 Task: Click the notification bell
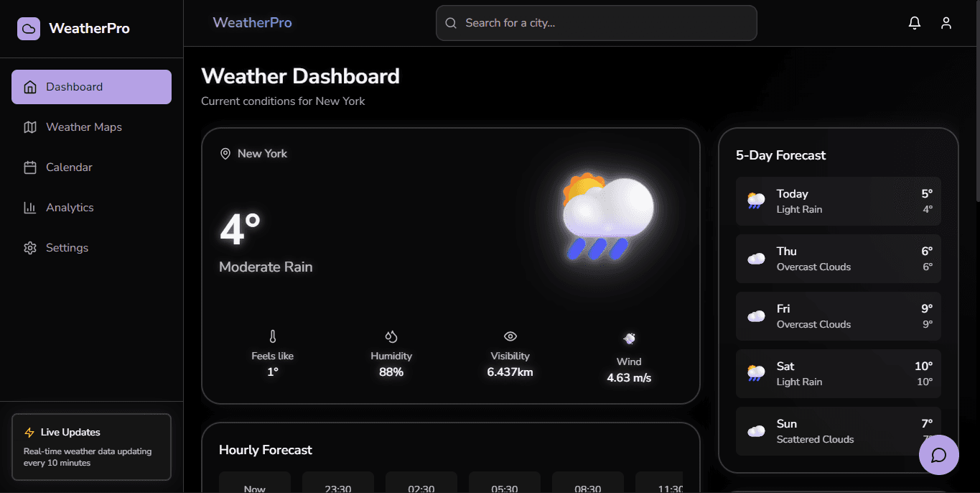(x=914, y=22)
